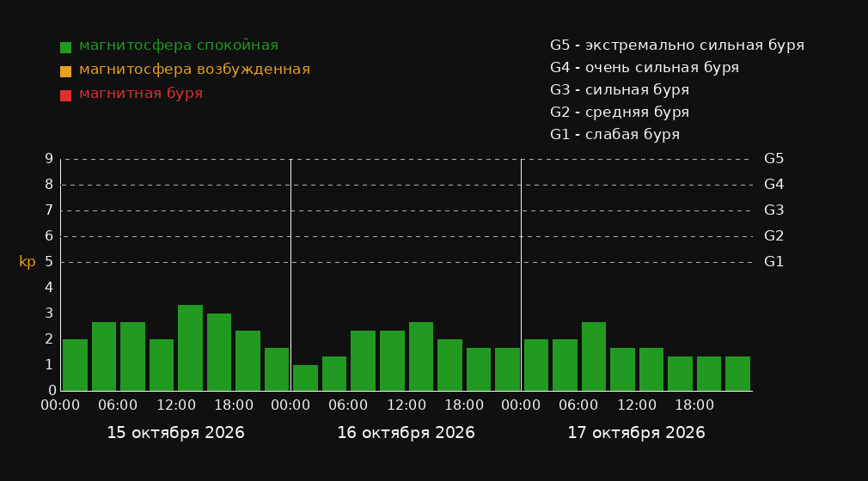Image resolution: width=868 pixels, height=481 pixels.
Task: Click the 12:00 tick label under 16 October
Action: (406, 405)
